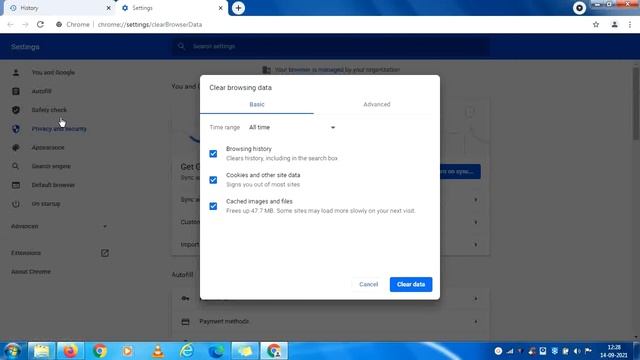Open Search engine settings section
Viewport: 640px width, 360px height.
click(51, 166)
